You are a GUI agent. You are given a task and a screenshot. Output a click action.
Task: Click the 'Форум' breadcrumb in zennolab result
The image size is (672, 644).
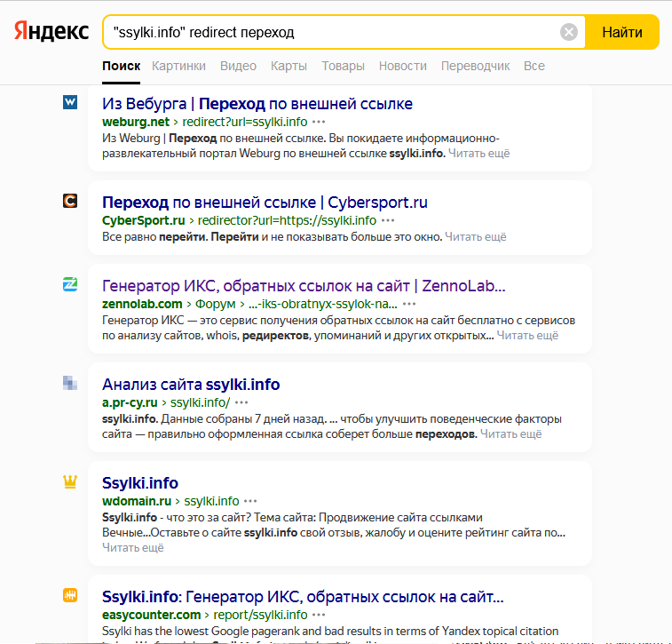[x=215, y=305]
